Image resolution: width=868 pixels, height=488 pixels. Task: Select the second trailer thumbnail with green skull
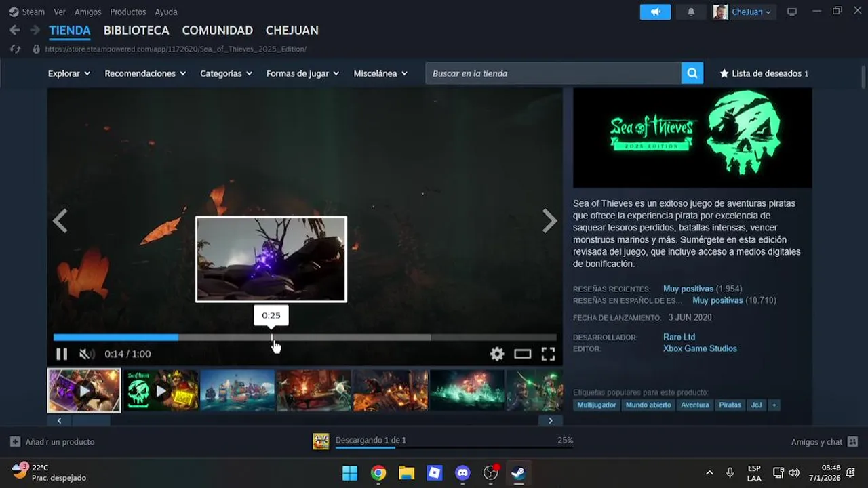pyautogui.click(x=161, y=390)
